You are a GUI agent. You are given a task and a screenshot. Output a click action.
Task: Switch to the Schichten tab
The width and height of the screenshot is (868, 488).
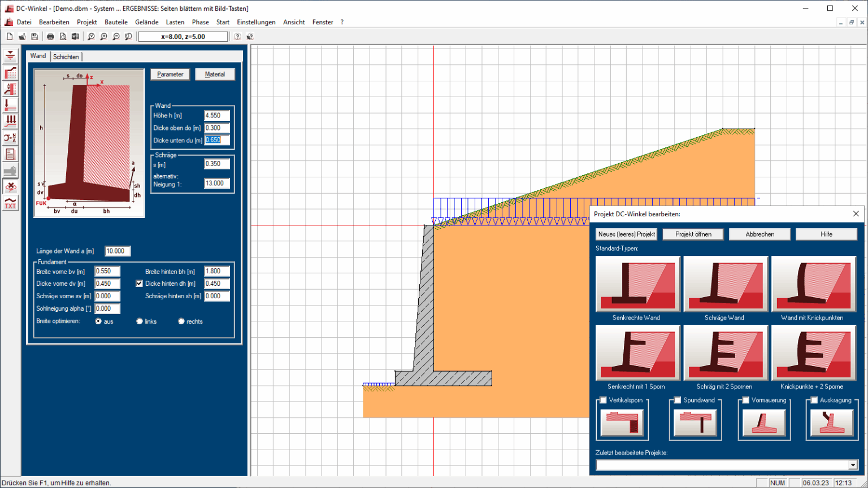pos(66,56)
